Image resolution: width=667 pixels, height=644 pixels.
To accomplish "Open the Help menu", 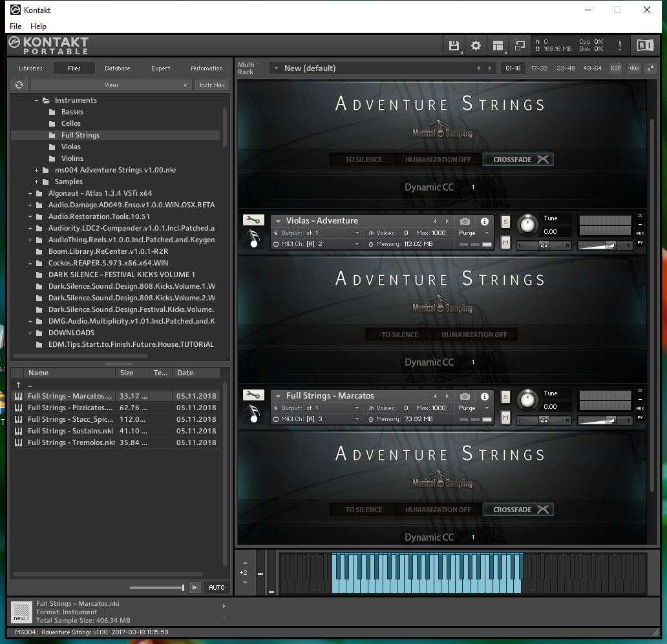I will [x=38, y=26].
